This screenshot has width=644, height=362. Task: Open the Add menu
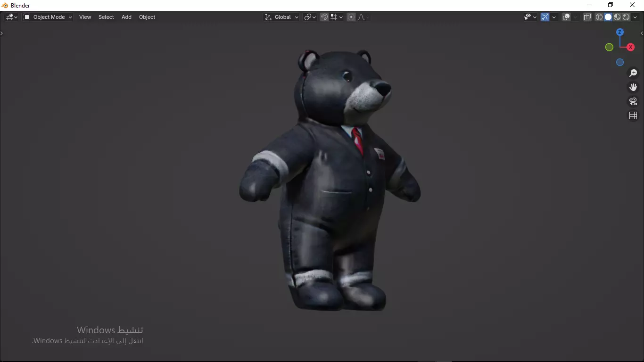126,17
